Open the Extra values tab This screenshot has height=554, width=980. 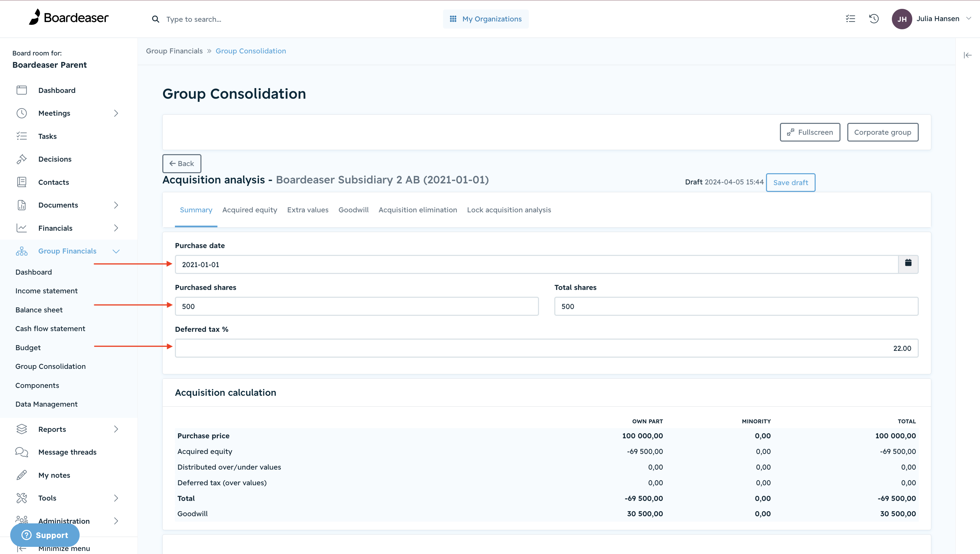click(x=308, y=210)
